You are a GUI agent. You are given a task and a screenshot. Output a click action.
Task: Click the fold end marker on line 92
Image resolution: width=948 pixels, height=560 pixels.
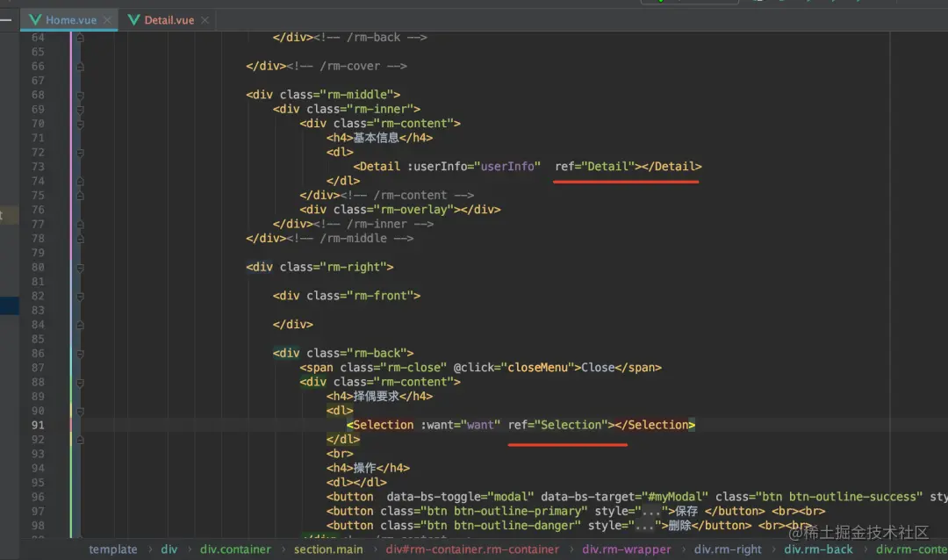click(x=80, y=440)
